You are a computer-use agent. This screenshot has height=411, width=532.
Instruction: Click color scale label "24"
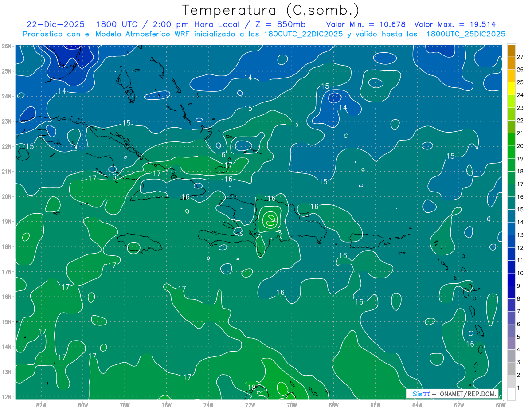(520, 95)
